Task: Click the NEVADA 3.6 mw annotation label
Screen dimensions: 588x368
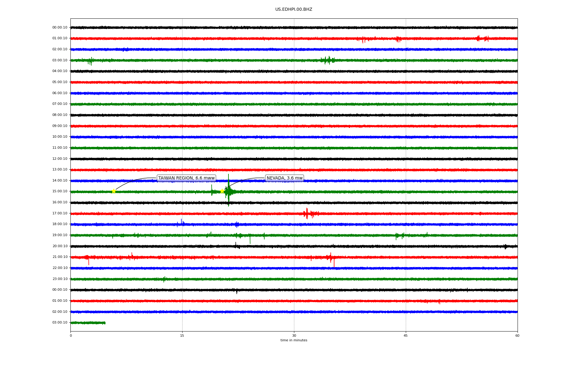Action: pos(284,178)
